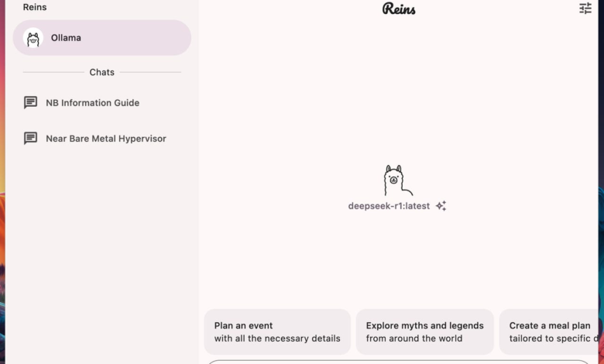Select the Ollama entry label in the sidebar

(66, 38)
